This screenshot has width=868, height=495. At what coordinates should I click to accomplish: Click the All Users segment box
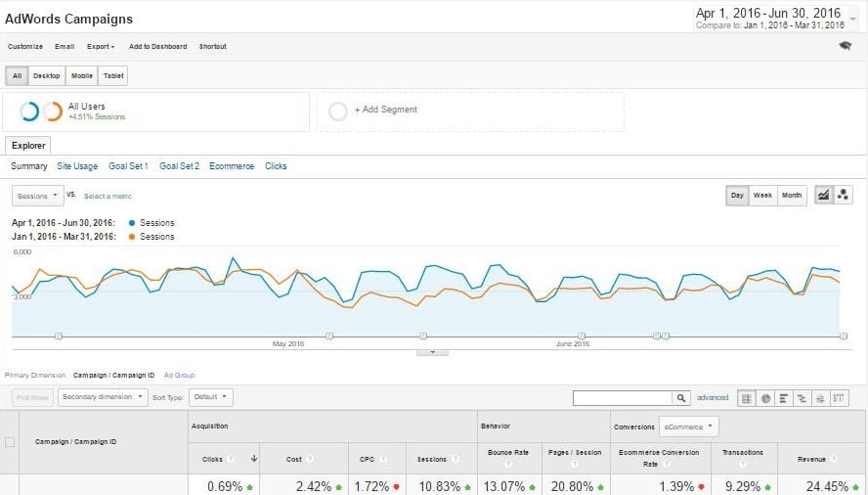(x=156, y=112)
